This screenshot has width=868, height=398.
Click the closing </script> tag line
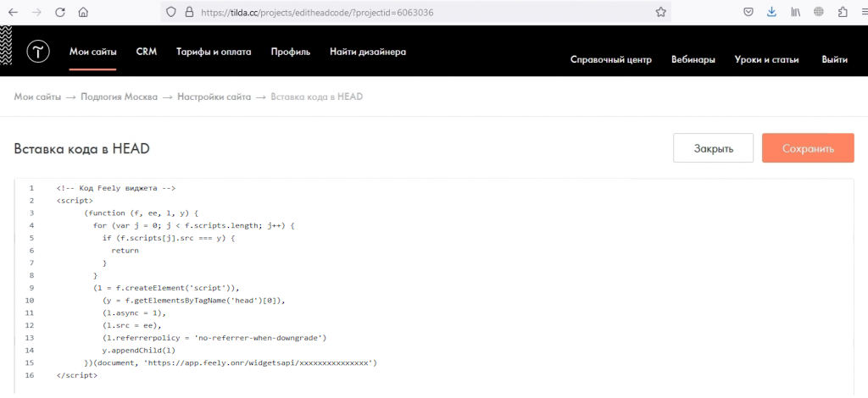77,375
